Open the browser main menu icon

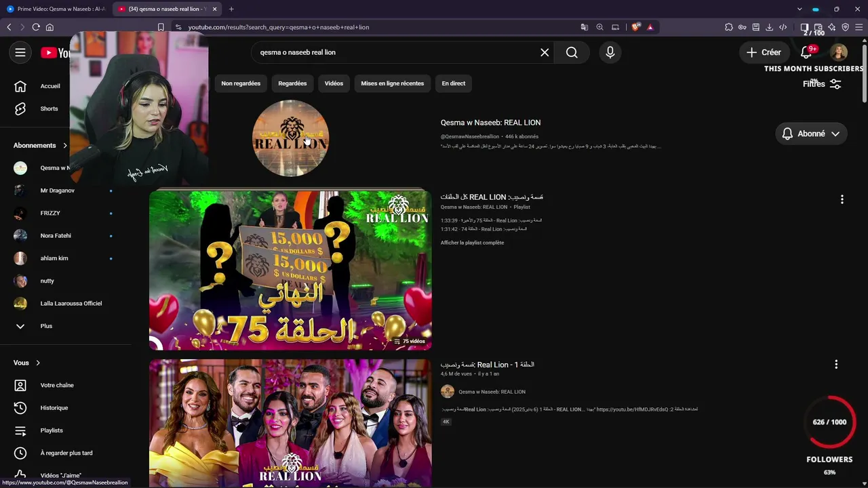(859, 27)
